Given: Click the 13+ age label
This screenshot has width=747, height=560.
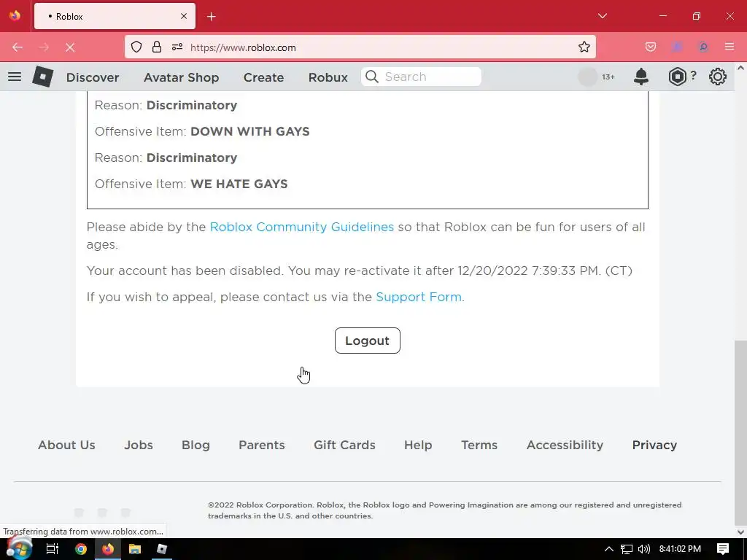Looking at the screenshot, I should point(608,77).
